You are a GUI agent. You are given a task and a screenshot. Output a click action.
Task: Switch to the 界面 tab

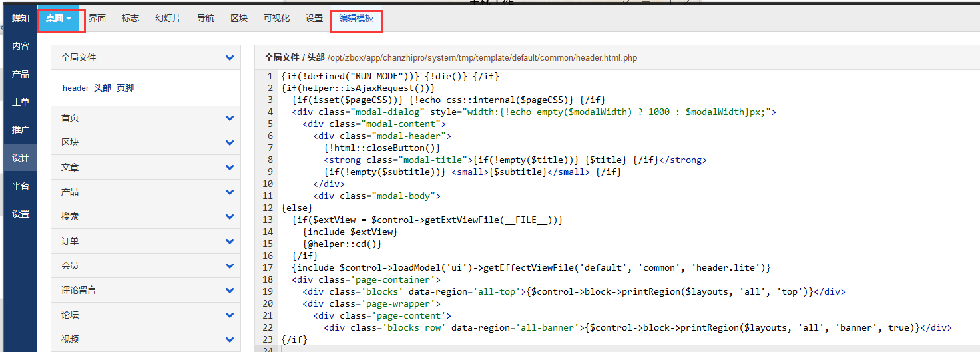[x=97, y=18]
